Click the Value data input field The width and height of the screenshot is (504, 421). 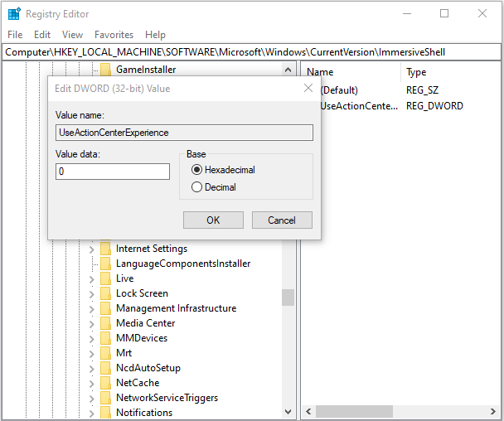point(113,172)
